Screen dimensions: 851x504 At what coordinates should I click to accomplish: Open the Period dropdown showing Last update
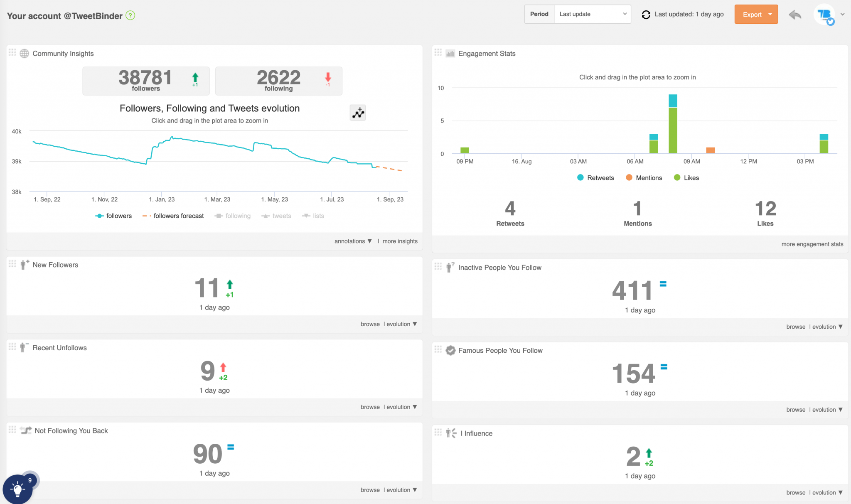click(592, 14)
